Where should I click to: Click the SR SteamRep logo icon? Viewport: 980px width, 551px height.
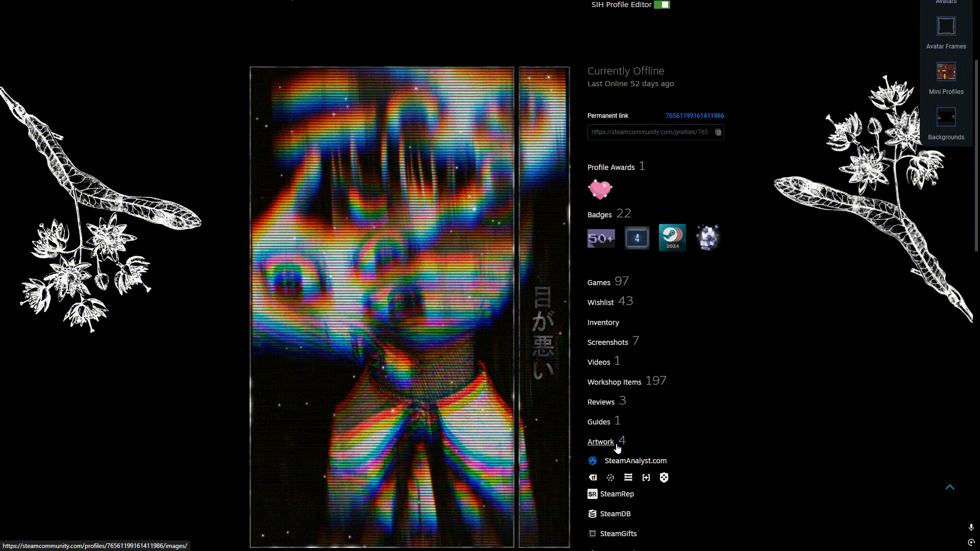click(x=593, y=494)
